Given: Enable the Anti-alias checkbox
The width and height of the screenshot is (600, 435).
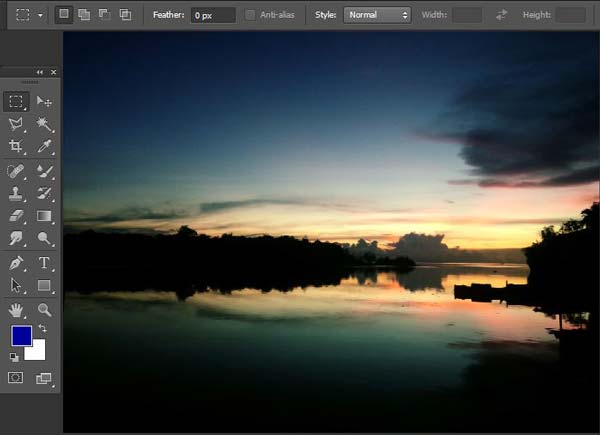Looking at the screenshot, I should click(x=250, y=15).
